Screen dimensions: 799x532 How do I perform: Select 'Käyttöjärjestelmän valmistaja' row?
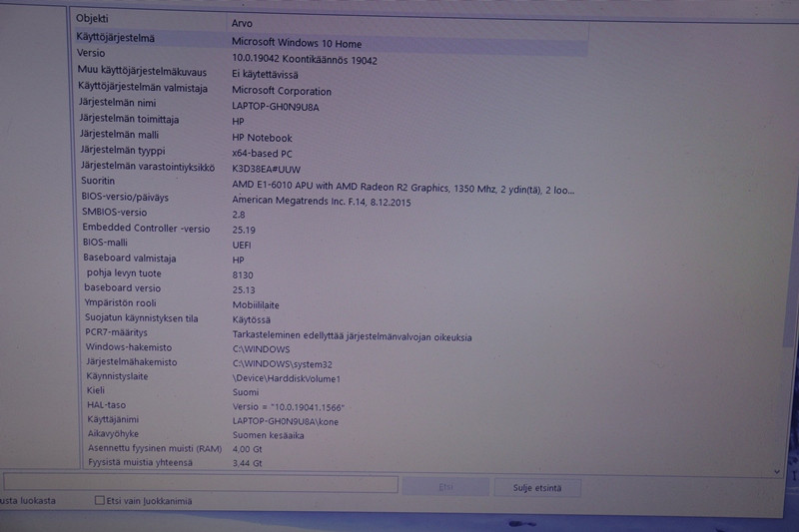[143, 88]
